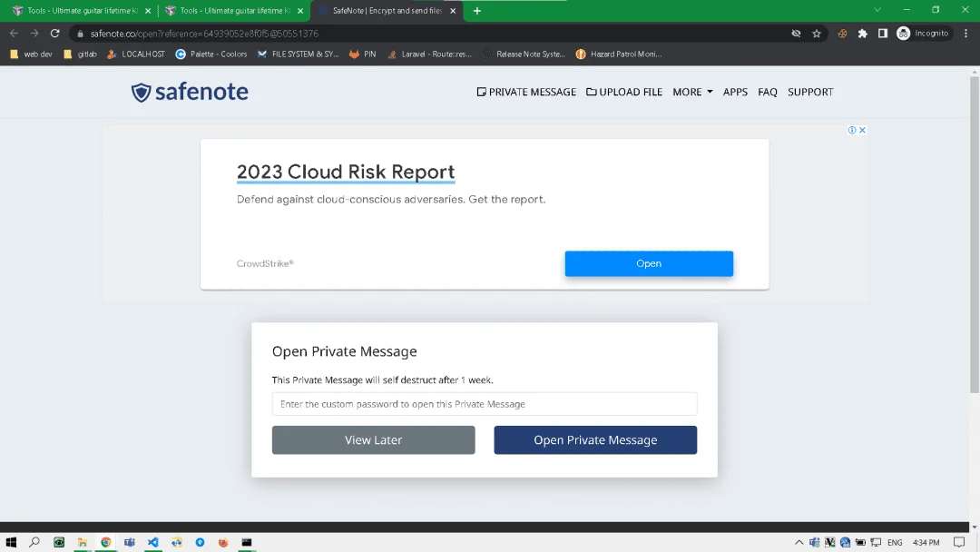The height and width of the screenshot is (552, 980).
Task: Click the battery icon in system tray
Action: pos(860,543)
